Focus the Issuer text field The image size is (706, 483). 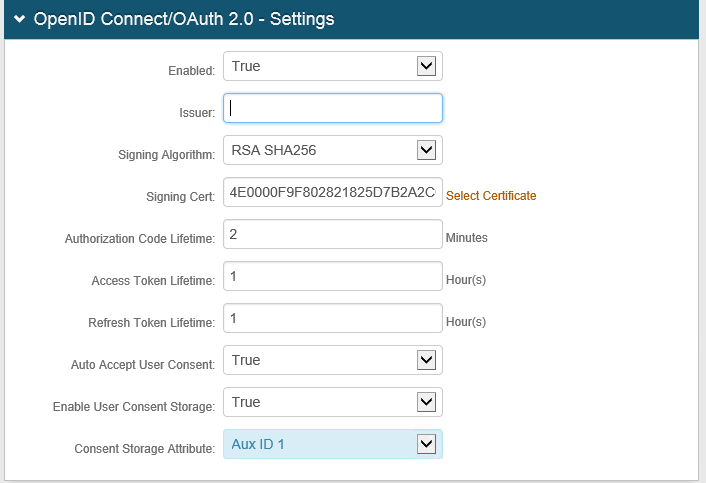pos(332,108)
